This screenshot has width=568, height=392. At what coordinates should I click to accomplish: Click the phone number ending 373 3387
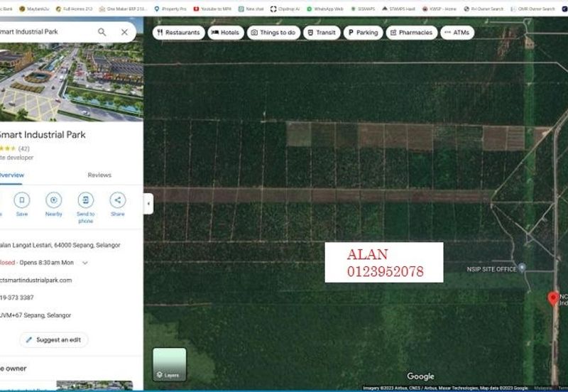pos(17,298)
